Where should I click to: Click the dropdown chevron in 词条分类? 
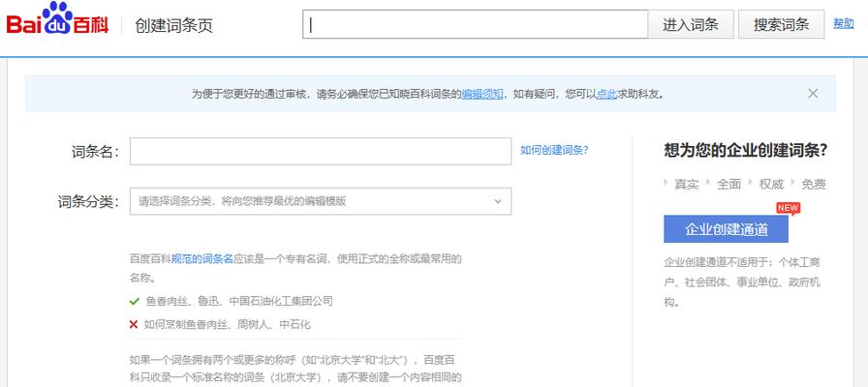tap(498, 201)
